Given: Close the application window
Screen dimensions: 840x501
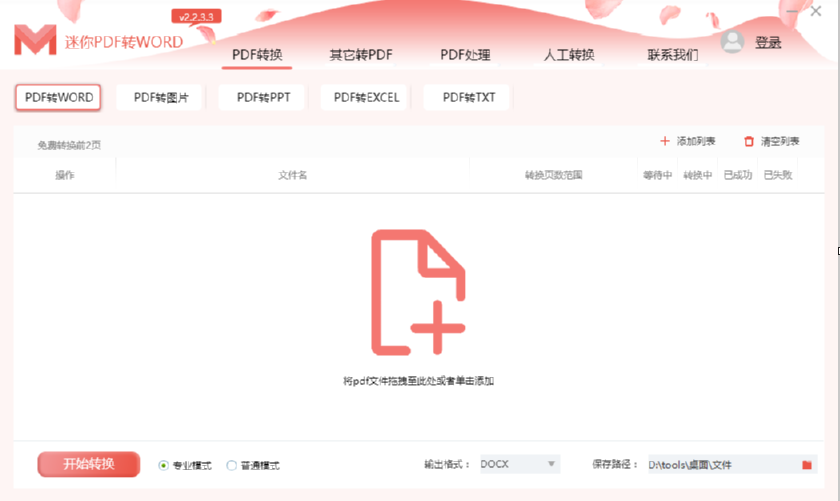Looking at the screenshot, I should click(x=816, y=11).
